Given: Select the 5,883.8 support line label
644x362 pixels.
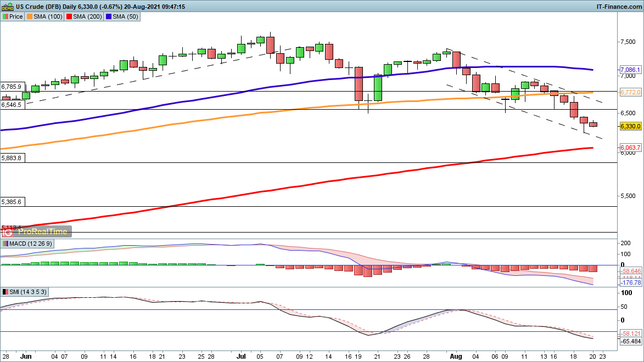Looking at the screenshot, I should 12,158.
